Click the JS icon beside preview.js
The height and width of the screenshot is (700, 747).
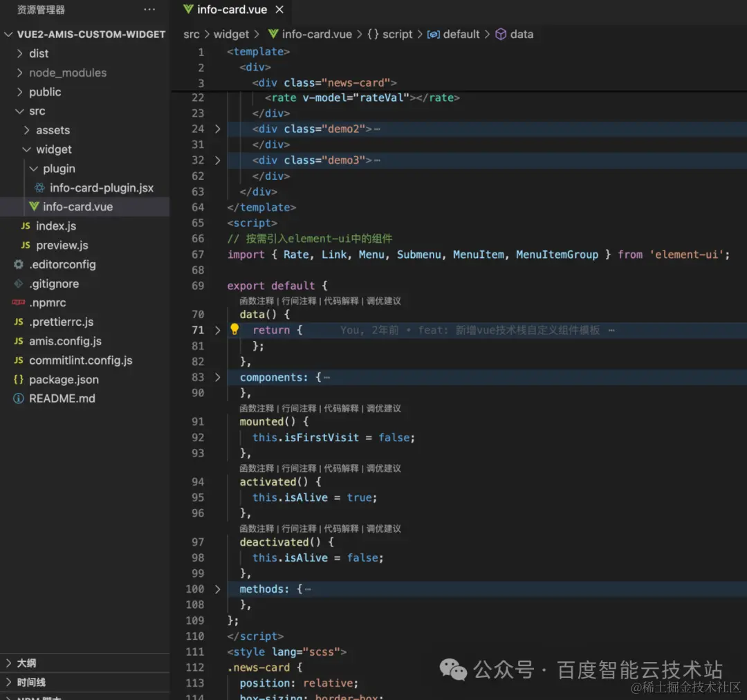[x=26, y=245]
